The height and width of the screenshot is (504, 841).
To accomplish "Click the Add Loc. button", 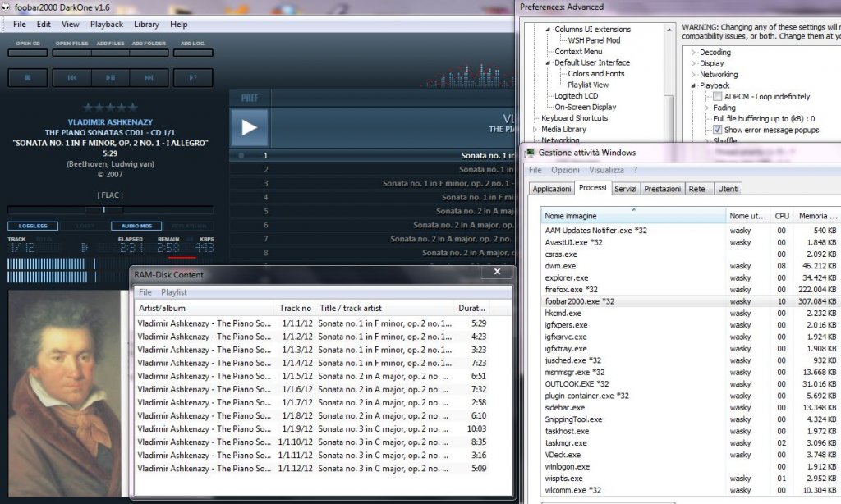I will (x=193, y=53).
